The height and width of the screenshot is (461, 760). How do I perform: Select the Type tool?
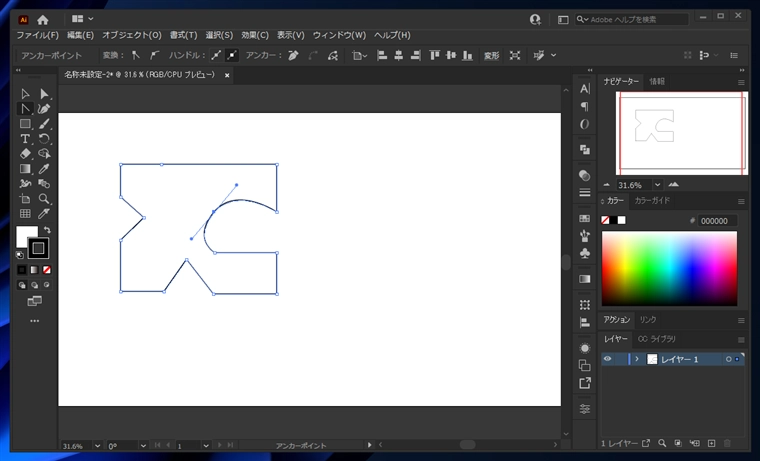point(25,139)
